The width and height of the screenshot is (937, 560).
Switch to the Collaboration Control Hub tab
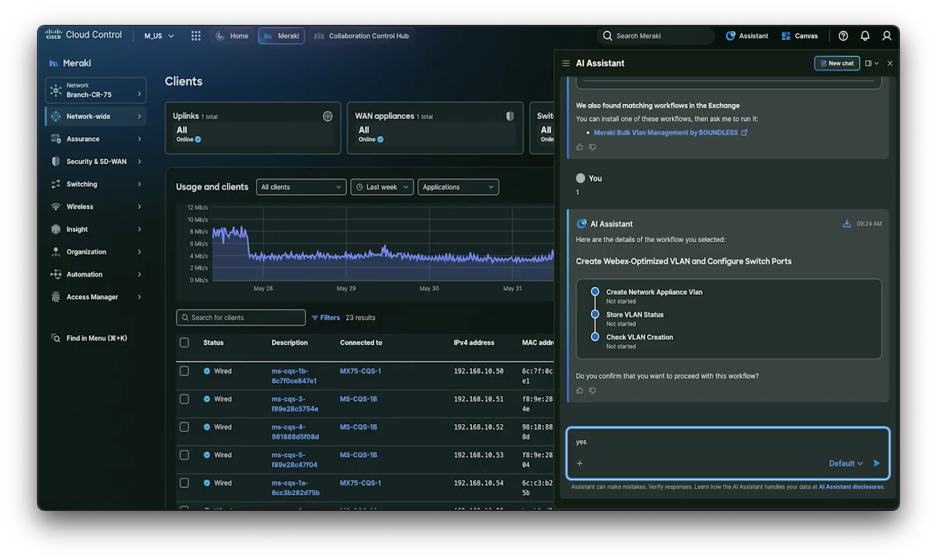361,36
